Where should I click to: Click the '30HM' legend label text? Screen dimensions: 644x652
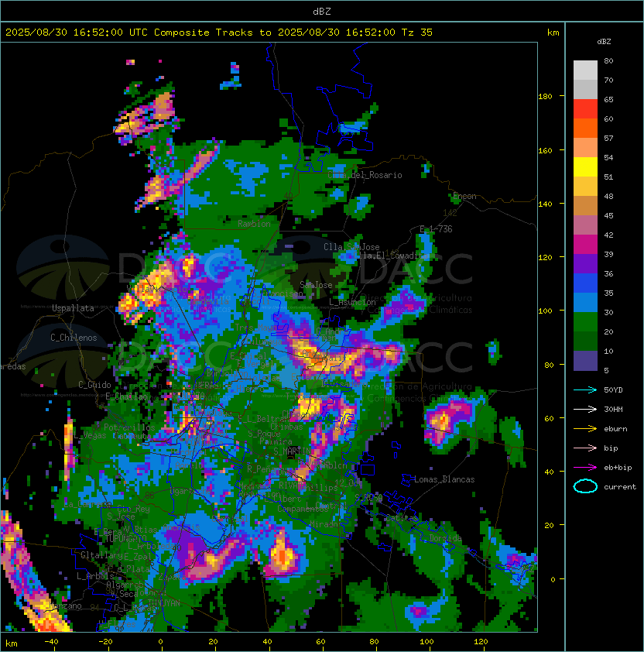tap(613, 409)
